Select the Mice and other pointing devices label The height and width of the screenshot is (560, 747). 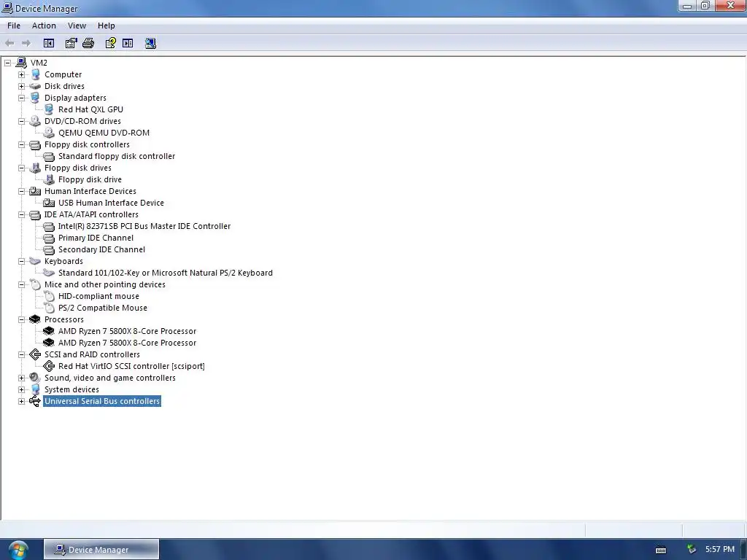click(x=105, y=285)
